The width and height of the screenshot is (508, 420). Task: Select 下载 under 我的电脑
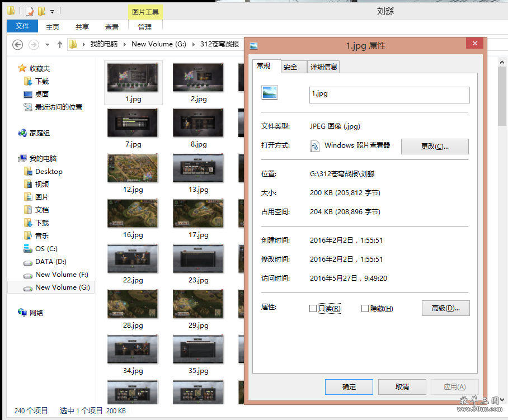(42, 223)
